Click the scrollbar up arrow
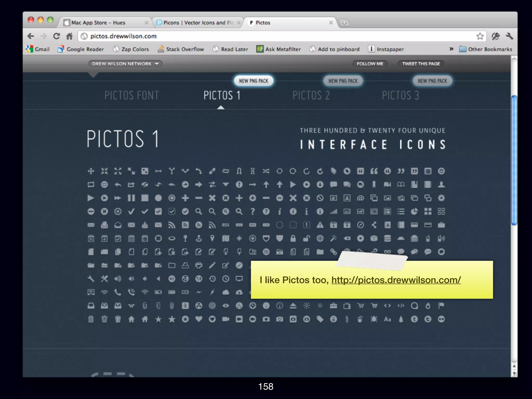The height and width of the screenshot is (399, 532). pos(514,366)
